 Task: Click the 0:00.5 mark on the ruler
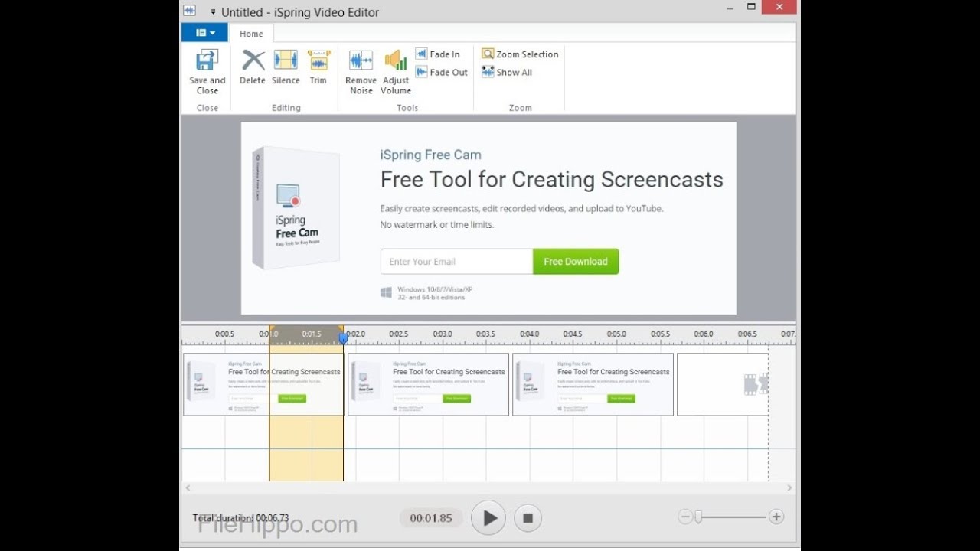coord(224,334)
